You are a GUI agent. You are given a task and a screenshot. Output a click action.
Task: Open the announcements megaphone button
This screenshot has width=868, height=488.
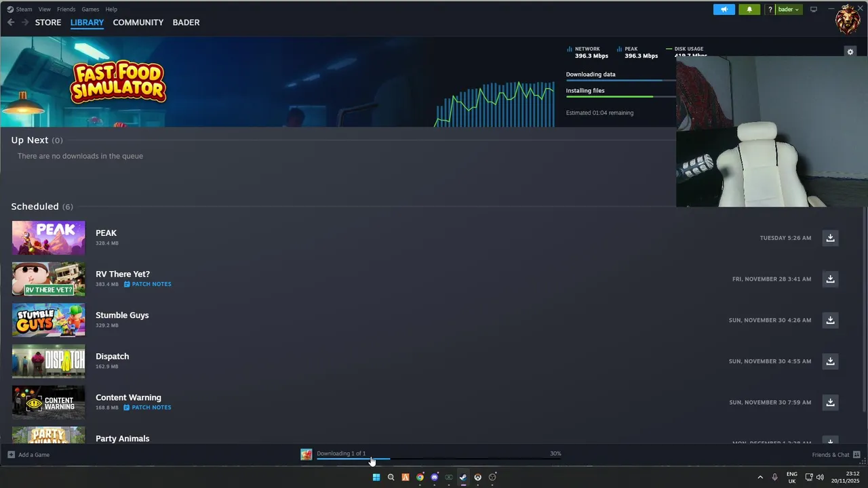[x=724, y=9]
